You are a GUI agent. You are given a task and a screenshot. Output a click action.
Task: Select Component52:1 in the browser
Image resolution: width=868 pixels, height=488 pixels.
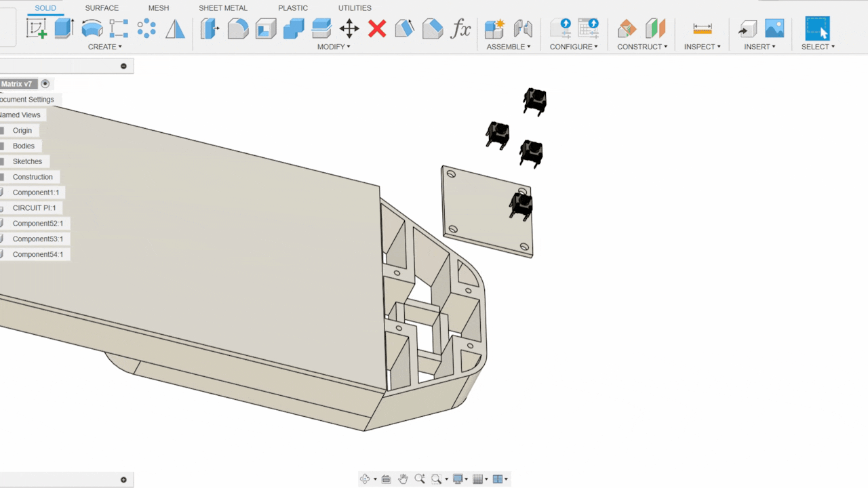click(x=37, y=224)
